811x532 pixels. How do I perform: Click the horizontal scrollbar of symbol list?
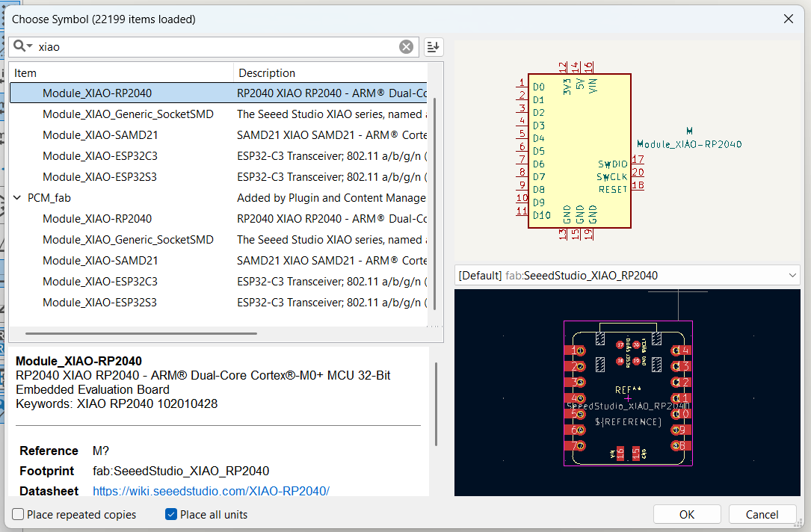tap(141, 333)
